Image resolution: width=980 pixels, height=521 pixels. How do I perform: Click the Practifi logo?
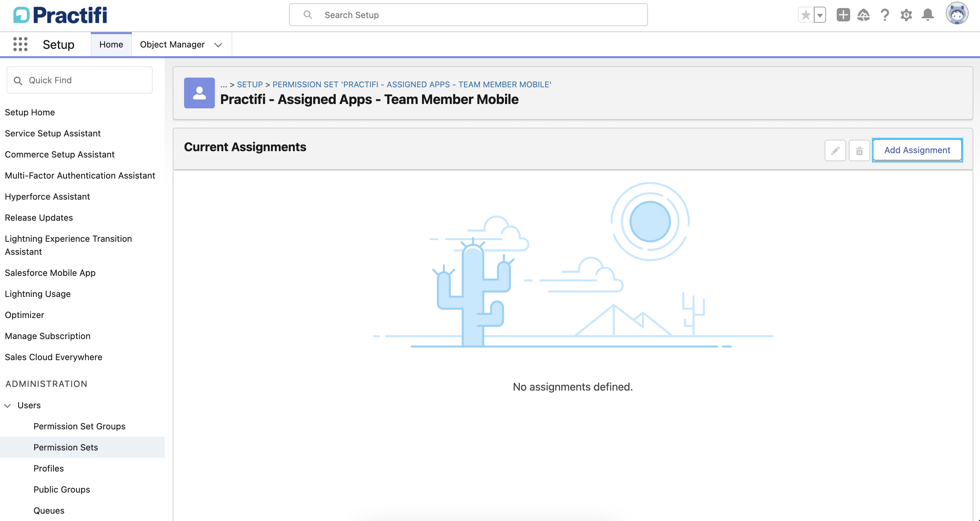(x=60, y=15)
